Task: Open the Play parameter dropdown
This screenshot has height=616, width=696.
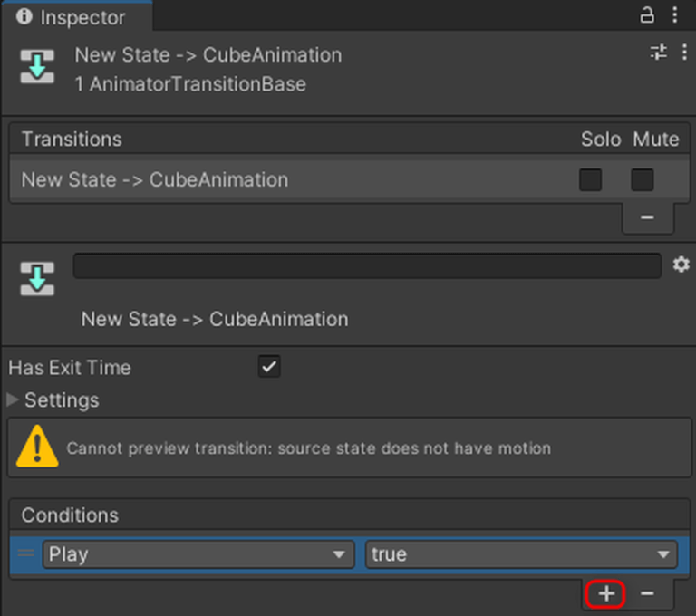Action: click(x=198, y=554)
